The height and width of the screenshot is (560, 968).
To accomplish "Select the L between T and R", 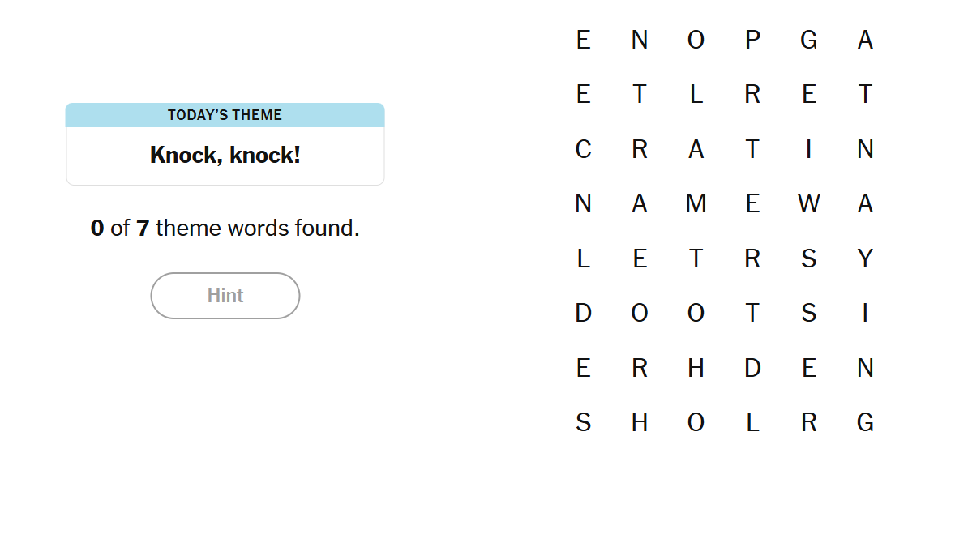I will pos(696,95).
